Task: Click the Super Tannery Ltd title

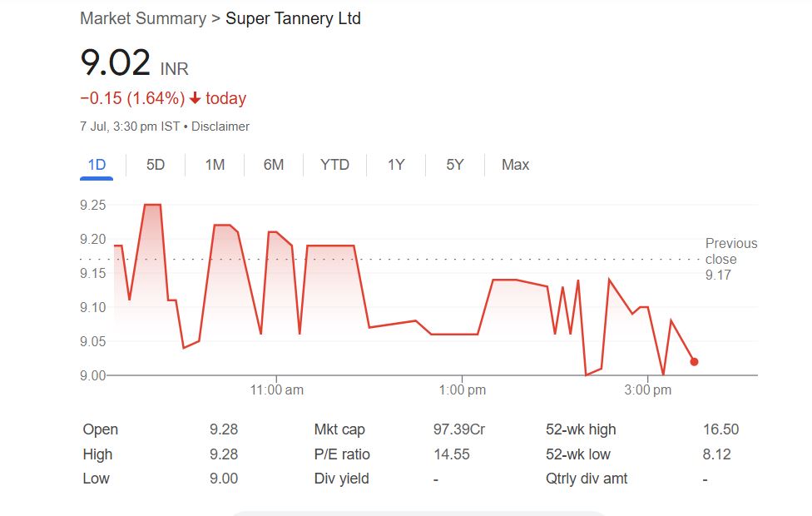Action: pyautogui.click(x=293, y=18)
